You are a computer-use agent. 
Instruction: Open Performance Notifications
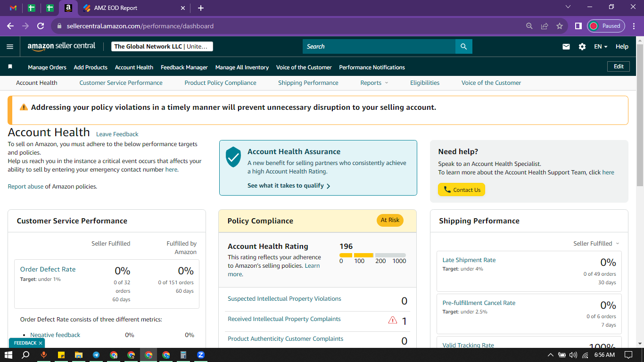click(372, 67)
